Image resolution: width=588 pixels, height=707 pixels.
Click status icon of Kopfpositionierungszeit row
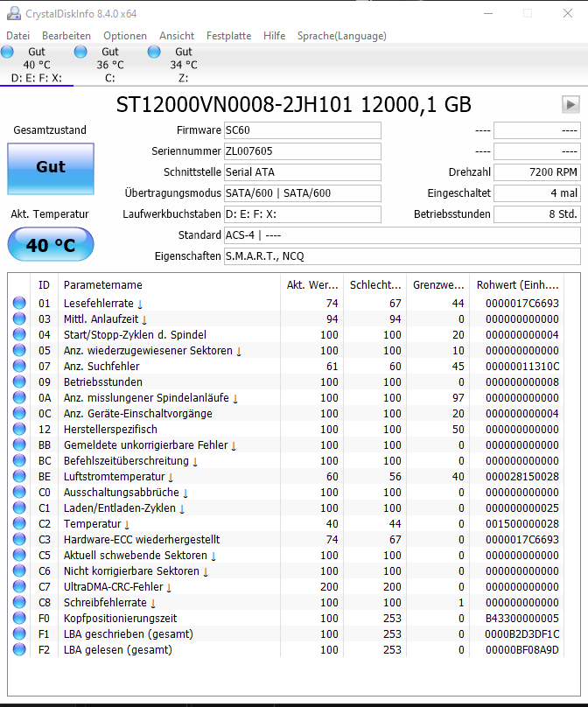tap(19, 618)
